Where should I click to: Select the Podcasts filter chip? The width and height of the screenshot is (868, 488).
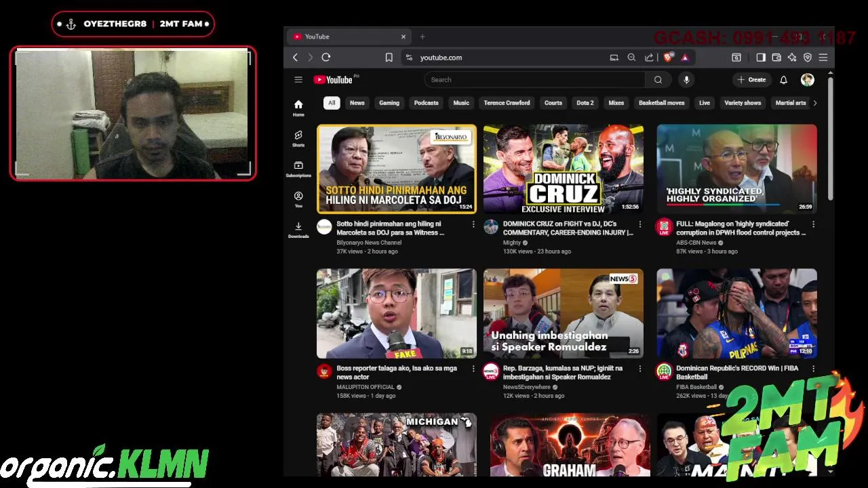426,103
